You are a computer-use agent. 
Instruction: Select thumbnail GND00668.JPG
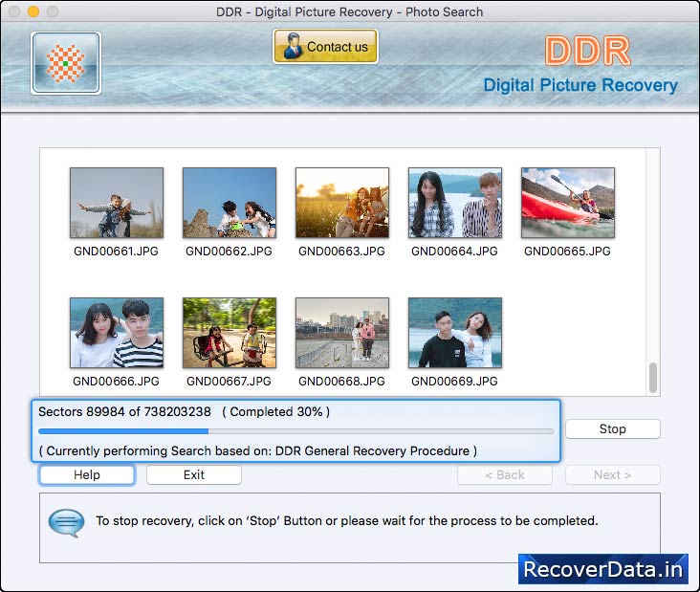click(342, 333)
